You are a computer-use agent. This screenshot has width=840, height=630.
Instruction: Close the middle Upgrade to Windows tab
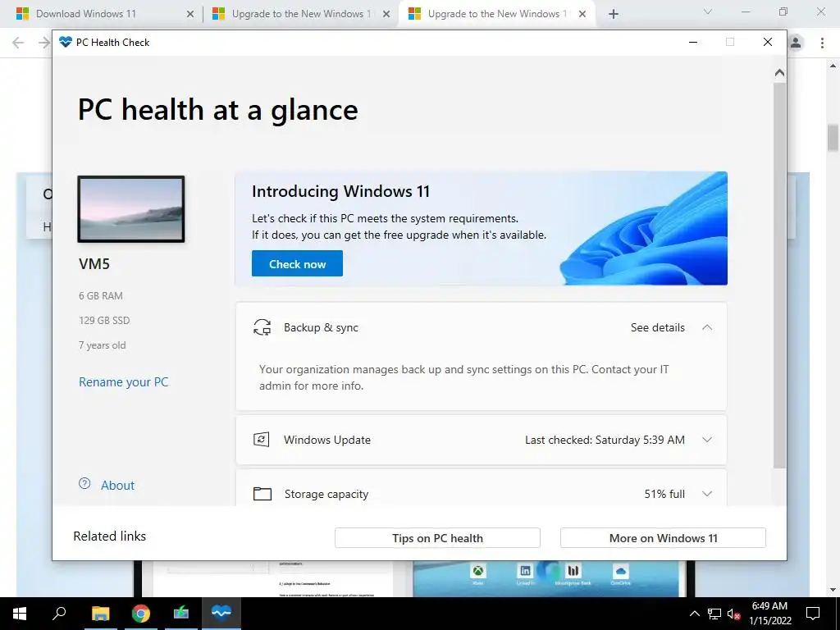(x=386, y=15)
